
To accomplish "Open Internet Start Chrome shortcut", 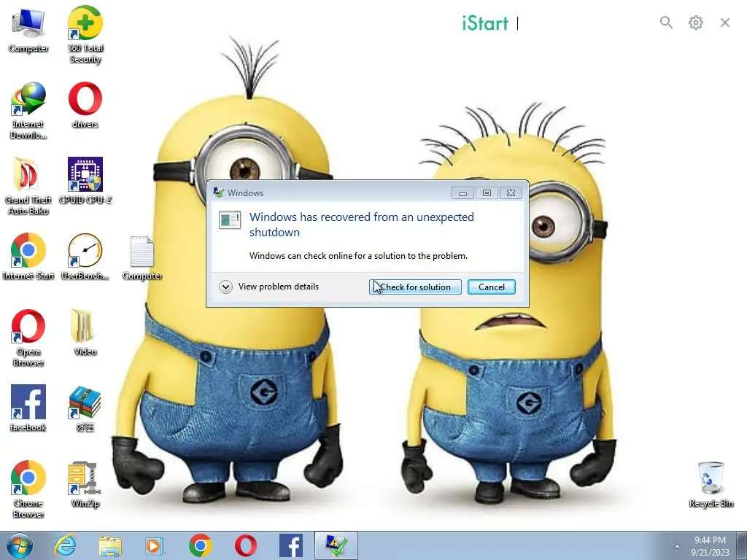I will (28, 256).
